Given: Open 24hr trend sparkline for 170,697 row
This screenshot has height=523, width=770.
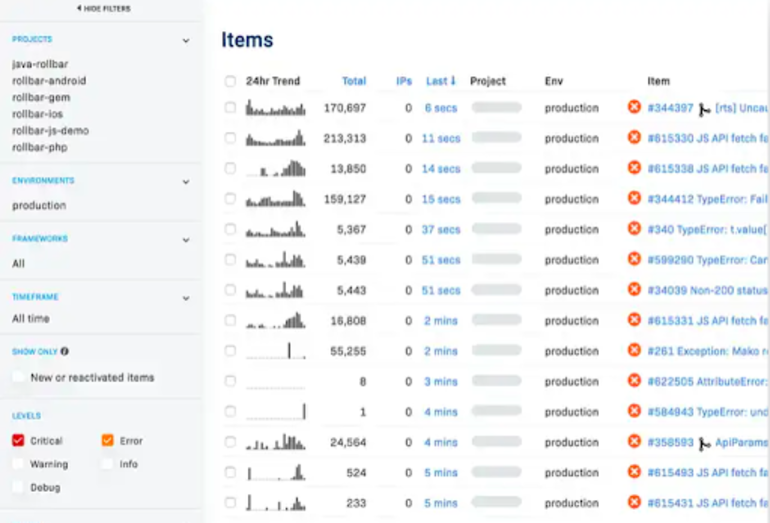Looking at the screenshot, I should [x=275, y=108].
